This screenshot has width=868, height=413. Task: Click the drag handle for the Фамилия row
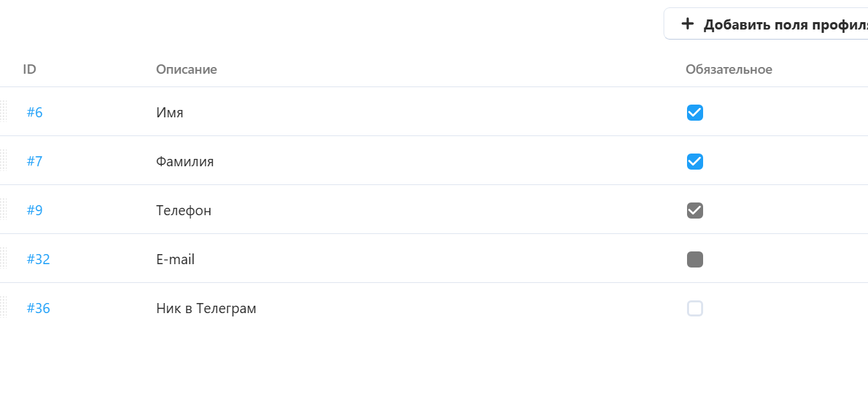click(3, 161)
